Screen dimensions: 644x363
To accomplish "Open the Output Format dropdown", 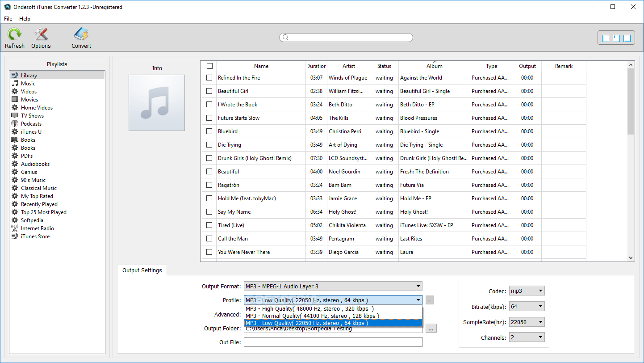I will (333, 287).
